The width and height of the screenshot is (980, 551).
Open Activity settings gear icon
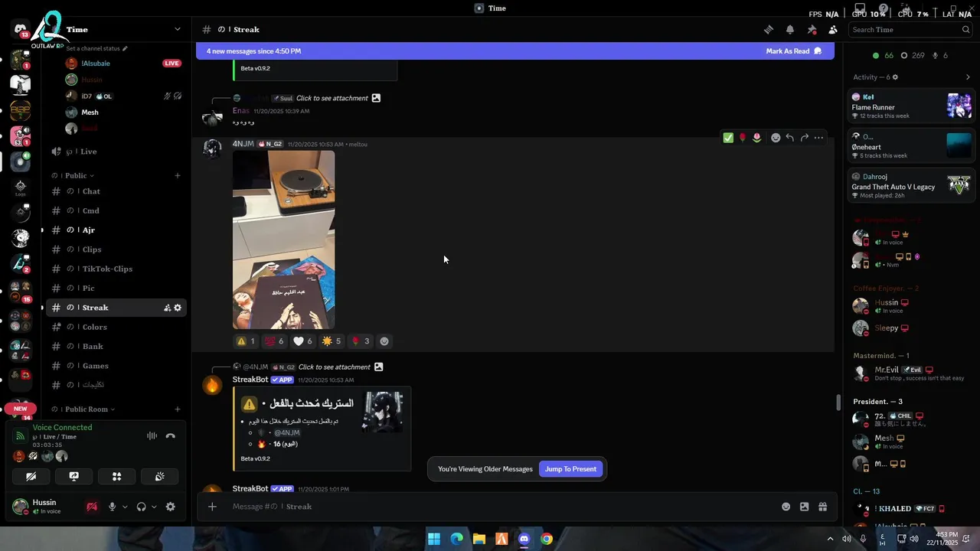click(895, 77)
